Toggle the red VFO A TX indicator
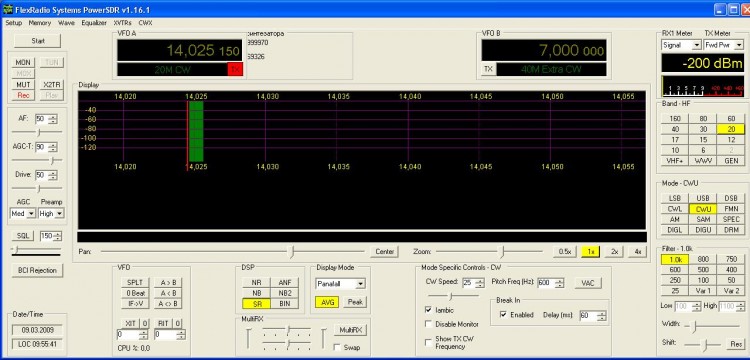The height and width of the screenshot is (360, 750). [235, 69]
